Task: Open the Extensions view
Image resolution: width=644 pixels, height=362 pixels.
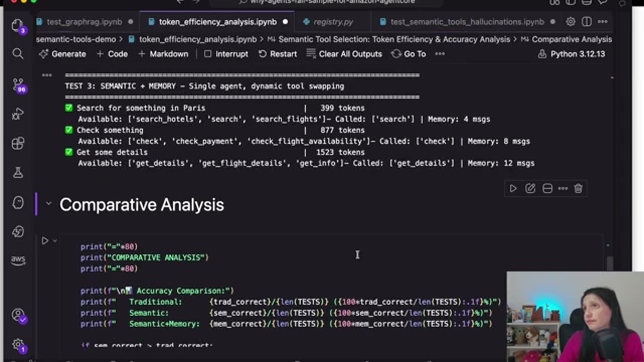Action: (18, 143)
